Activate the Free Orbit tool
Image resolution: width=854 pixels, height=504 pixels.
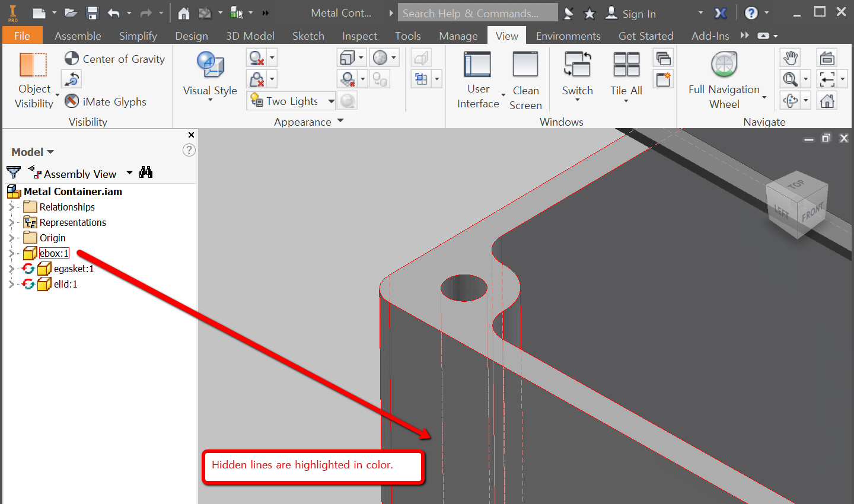791,100
